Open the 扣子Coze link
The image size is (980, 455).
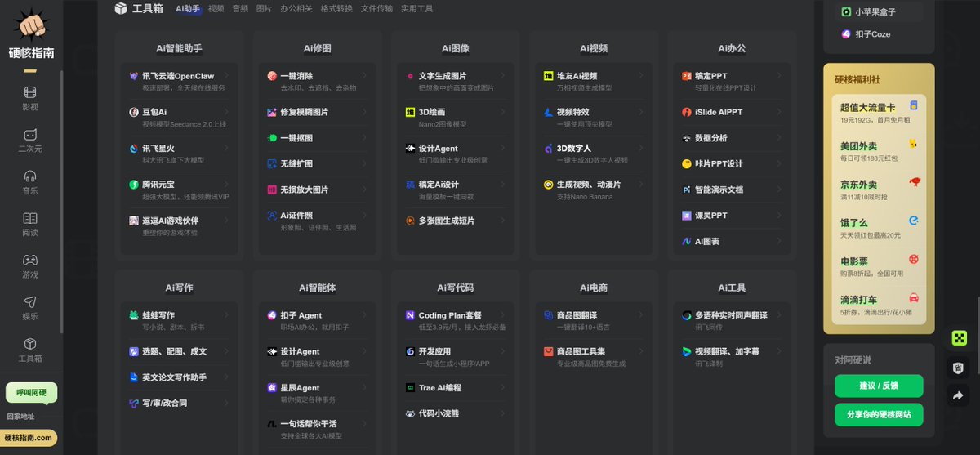click(x=880, y=34)
